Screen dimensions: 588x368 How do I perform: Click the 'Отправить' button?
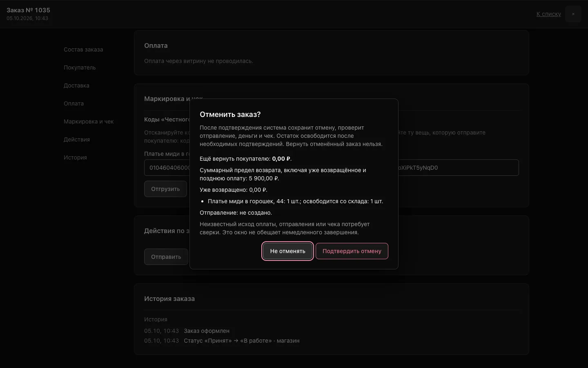click(166, 257)
